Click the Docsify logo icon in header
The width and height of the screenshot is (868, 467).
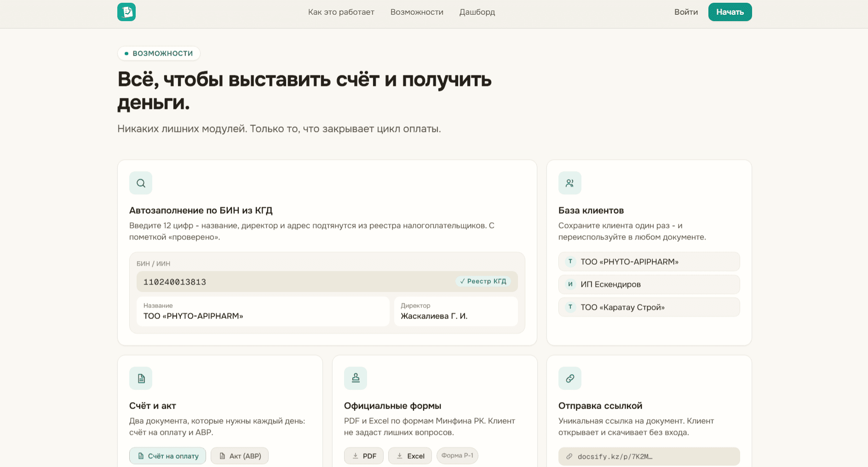coord(126,12)
